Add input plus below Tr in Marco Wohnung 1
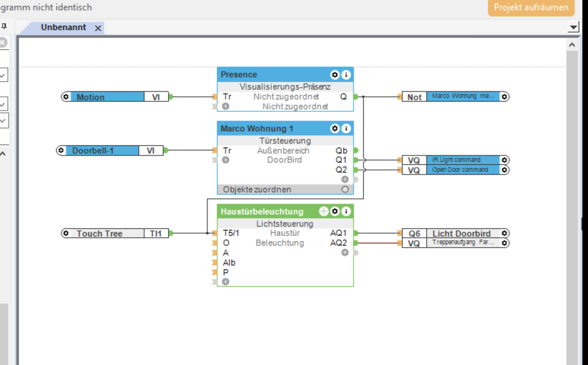588x365 pixels. pos(226,160)
